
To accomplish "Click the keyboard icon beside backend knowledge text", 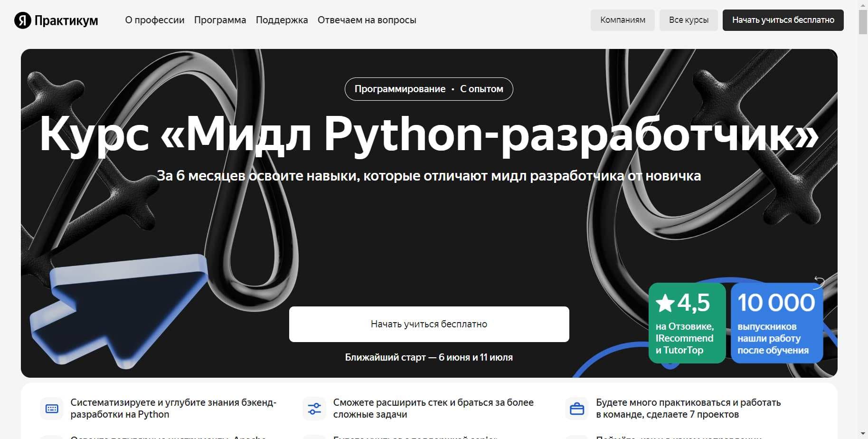I will 52,409.
